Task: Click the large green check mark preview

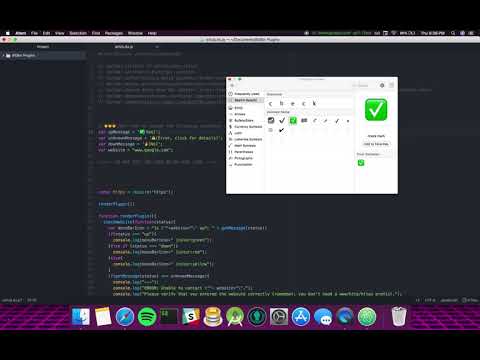Action: coord(376,110)
